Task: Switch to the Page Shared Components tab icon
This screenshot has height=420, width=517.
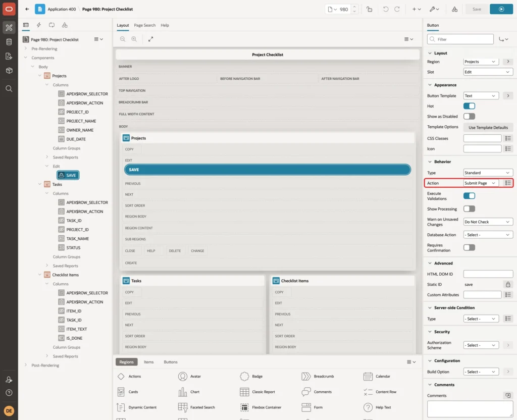Action: coord(65,25)
